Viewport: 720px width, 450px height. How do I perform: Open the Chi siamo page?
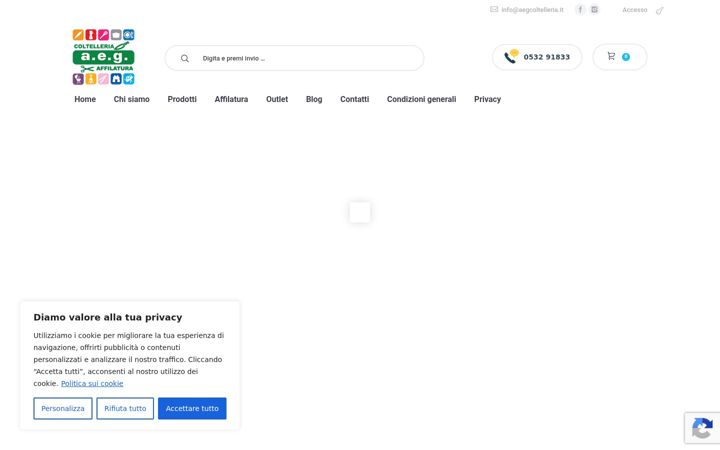(x=131, y=99)
